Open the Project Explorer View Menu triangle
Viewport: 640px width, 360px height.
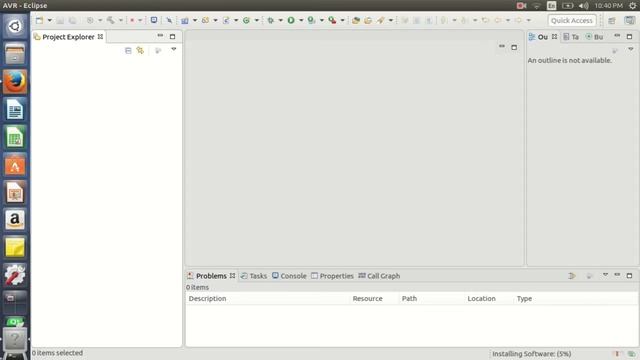click(x=173, y=49)
